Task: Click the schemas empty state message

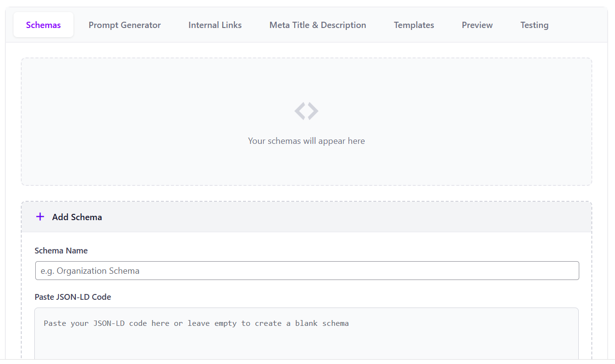Action: click(x=306, y=140)
